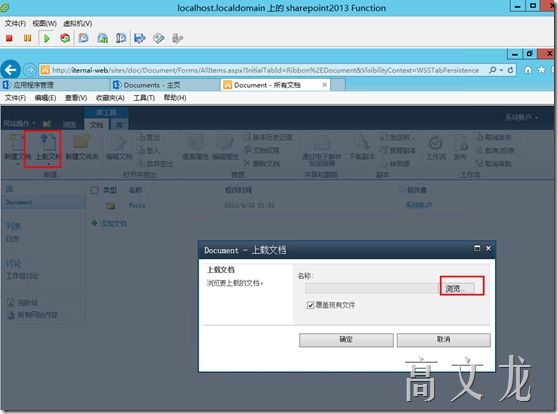
Task: Click the browser back arrow button
Action: [10, 70]
